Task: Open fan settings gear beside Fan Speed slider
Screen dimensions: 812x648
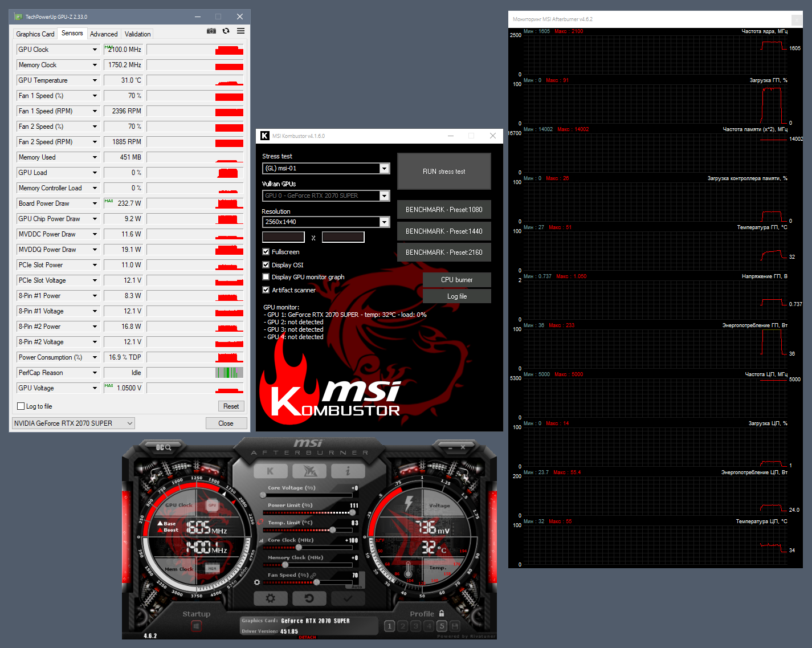Action: [x=257, y=582]
